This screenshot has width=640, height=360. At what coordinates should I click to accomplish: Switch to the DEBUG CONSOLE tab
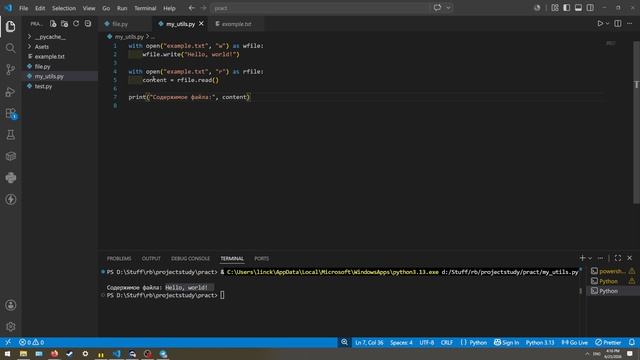tap(190, 258)
